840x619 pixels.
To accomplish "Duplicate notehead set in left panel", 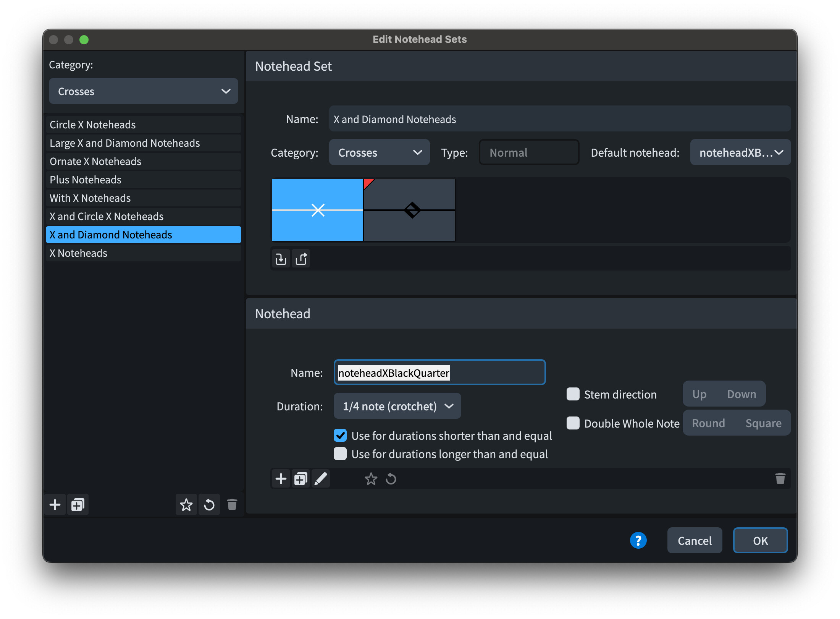I will tap(78, 505).
